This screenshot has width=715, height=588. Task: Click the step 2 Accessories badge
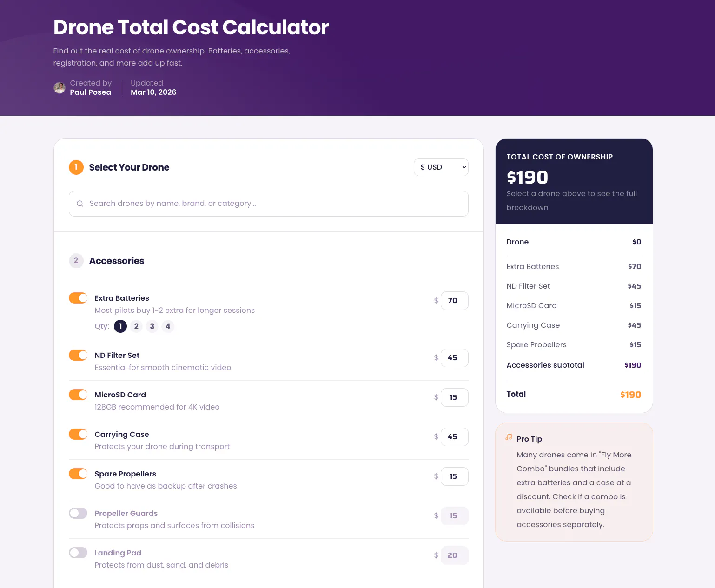[x=76, y=261]
